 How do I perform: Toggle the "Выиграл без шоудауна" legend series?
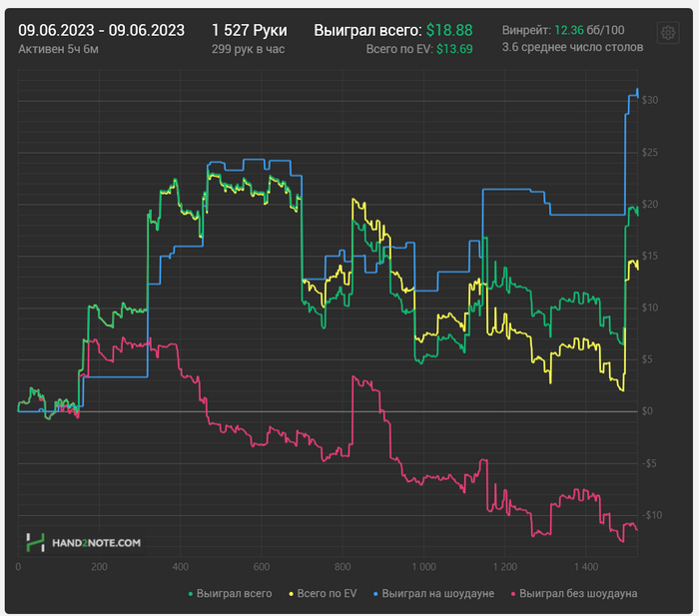(x=574, y=593)
